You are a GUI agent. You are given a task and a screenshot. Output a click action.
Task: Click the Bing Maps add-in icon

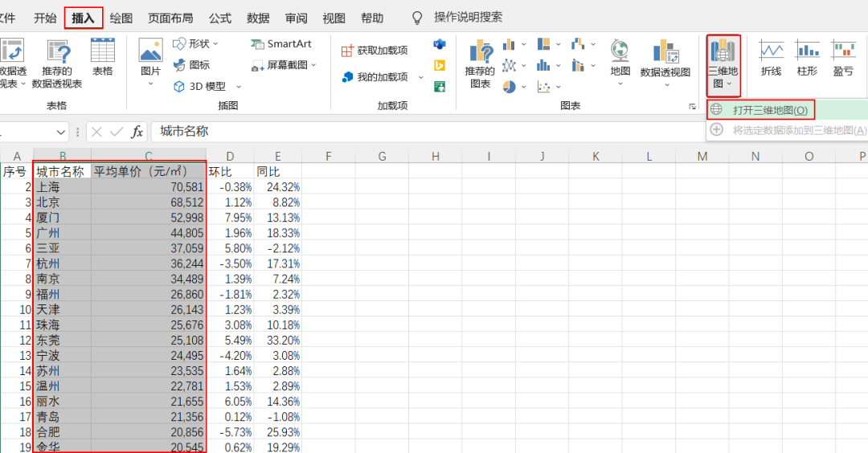[440, 65]
